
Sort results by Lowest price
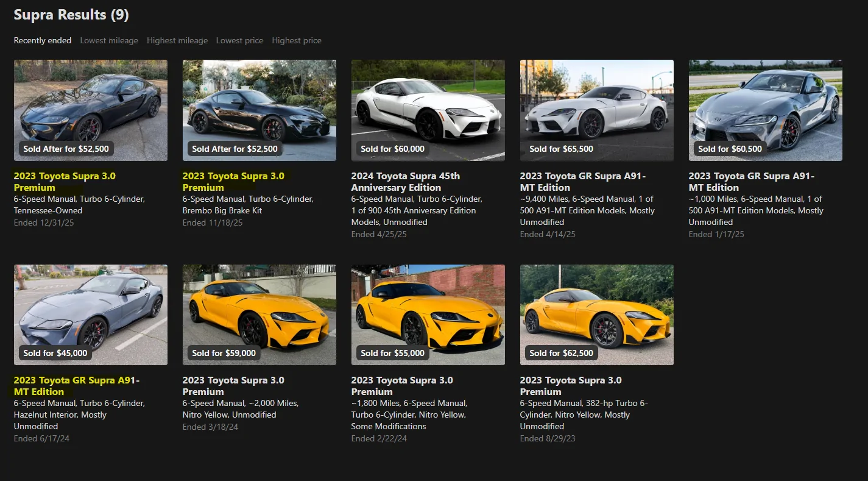pyautogui.click(x=240, y=40)
